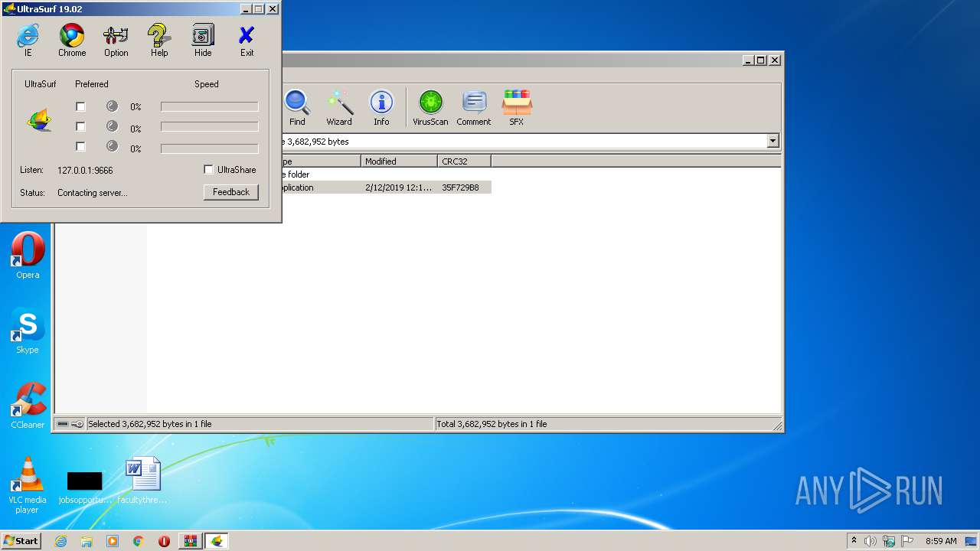Show hidden system tray icons

tap(854, 541)
